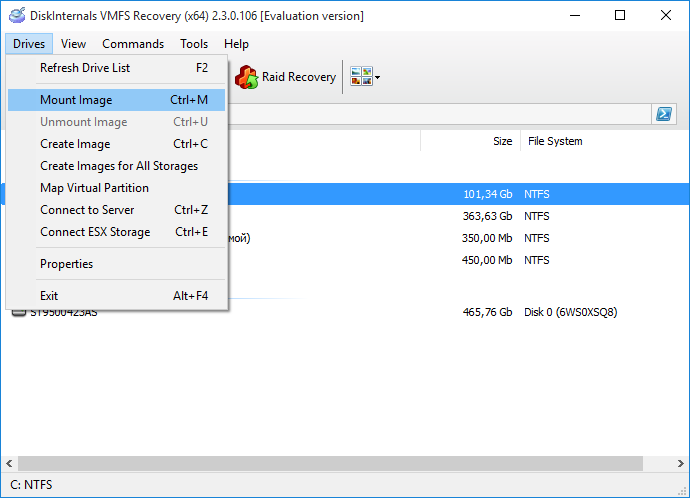Open the view mode thumbnails dropdown
Image resolution: width=690 pixels, height=498 pixels.
click(x=365, y=77)
